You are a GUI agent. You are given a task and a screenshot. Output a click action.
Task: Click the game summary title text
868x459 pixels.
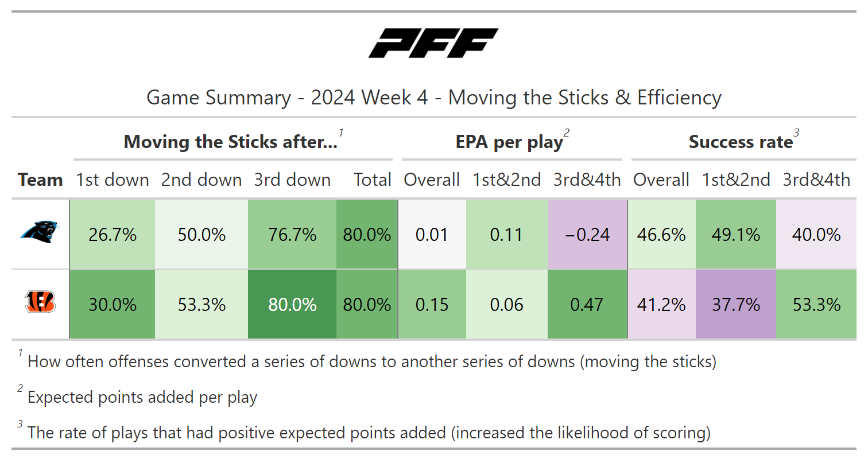click(x=433, y=98)
